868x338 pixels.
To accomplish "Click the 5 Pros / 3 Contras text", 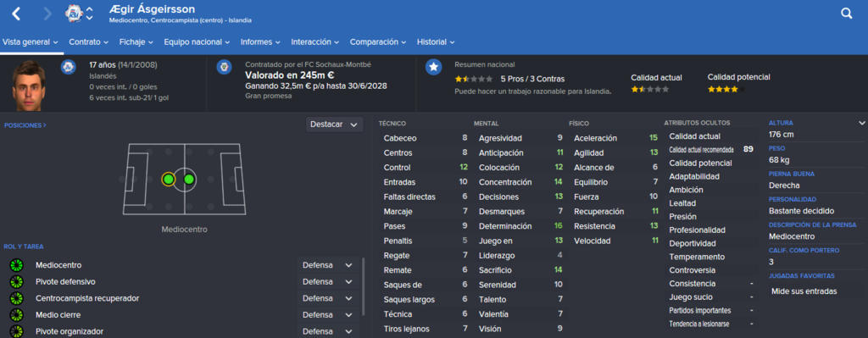I will 532,79.
